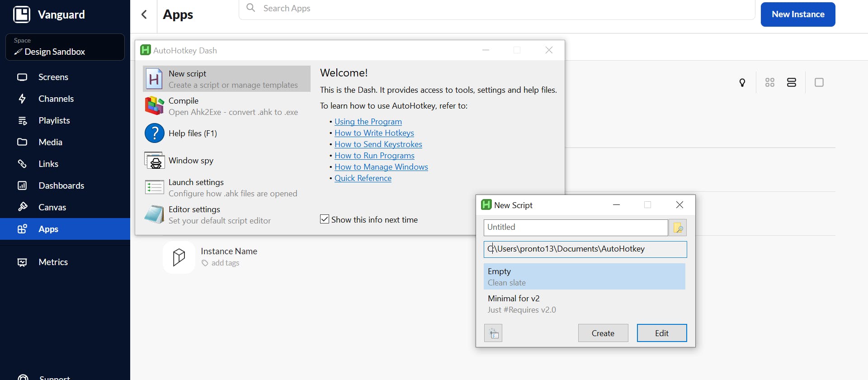Select the Apps sidebar item
The image size is (868, 380).
pyautogui.click(x=65, y=229)
